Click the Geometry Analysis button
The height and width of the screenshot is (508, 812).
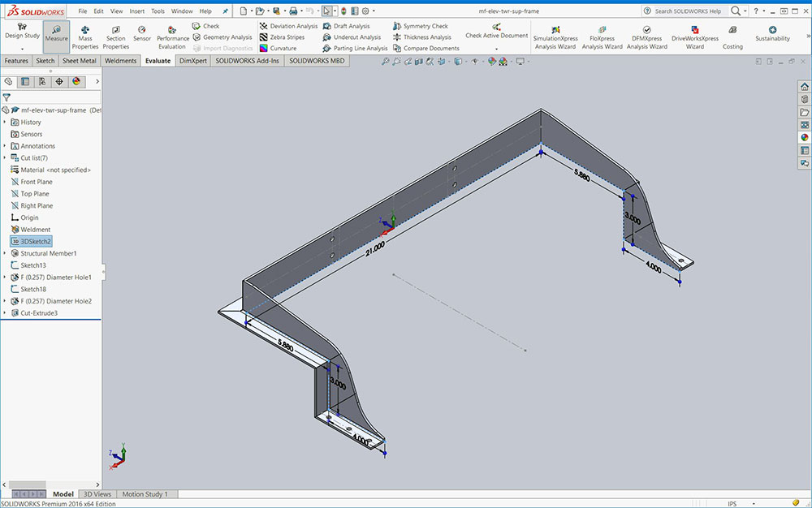click(222, 37)
